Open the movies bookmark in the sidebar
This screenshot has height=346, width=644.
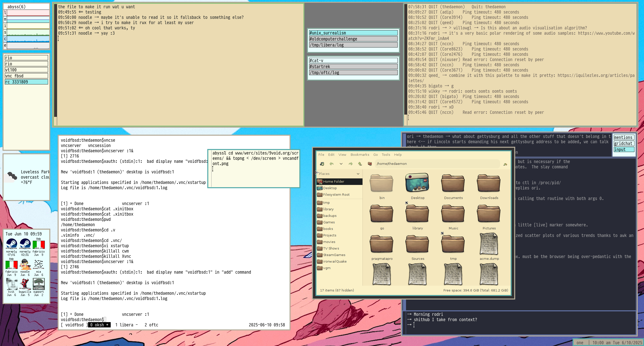coord(339,242)
